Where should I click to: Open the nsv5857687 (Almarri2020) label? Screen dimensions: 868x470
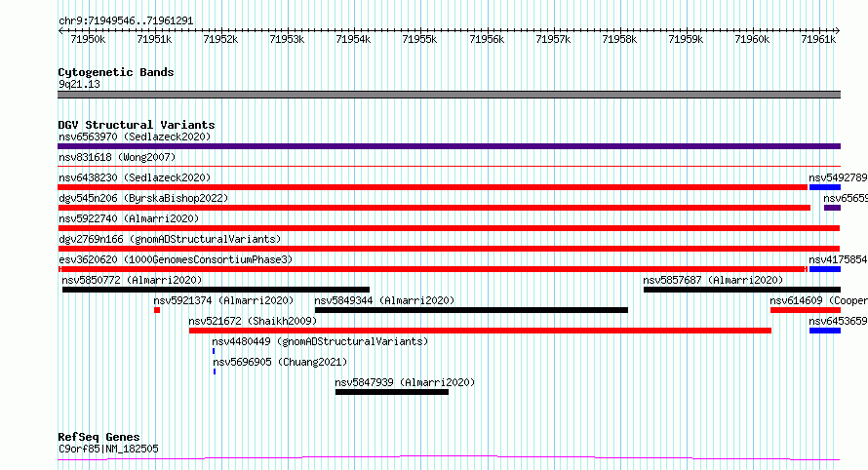(713, 280)
